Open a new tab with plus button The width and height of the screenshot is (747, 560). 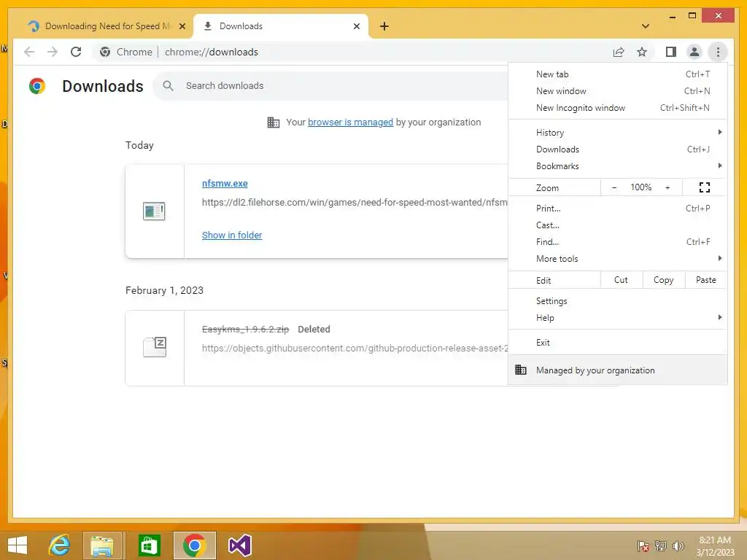click(384, 26)
